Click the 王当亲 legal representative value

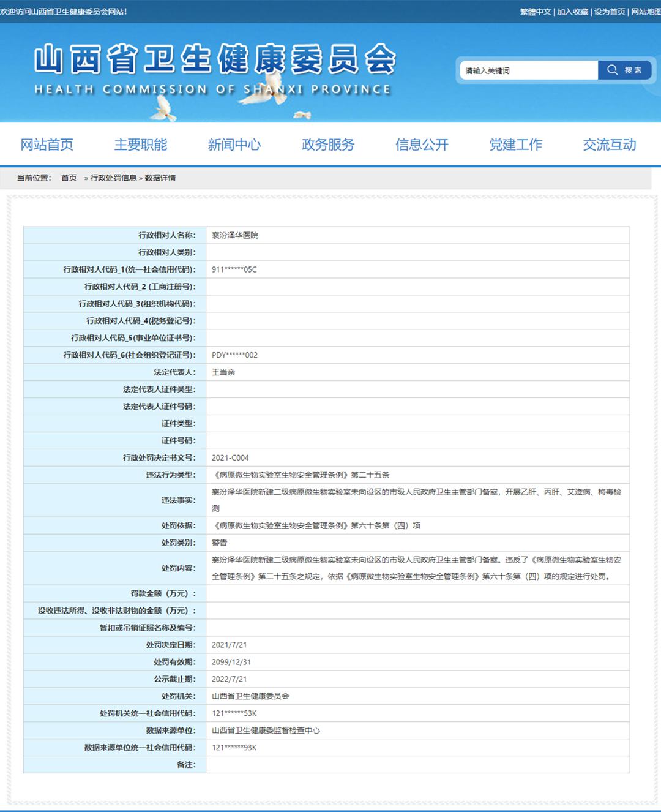click(x=223, y=372)
